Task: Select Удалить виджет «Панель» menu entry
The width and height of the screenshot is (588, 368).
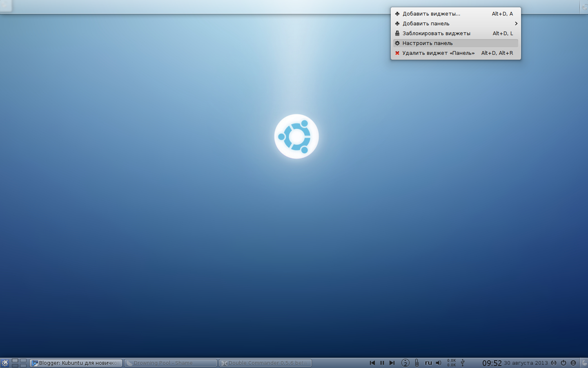Action: (x=456, y=53)
